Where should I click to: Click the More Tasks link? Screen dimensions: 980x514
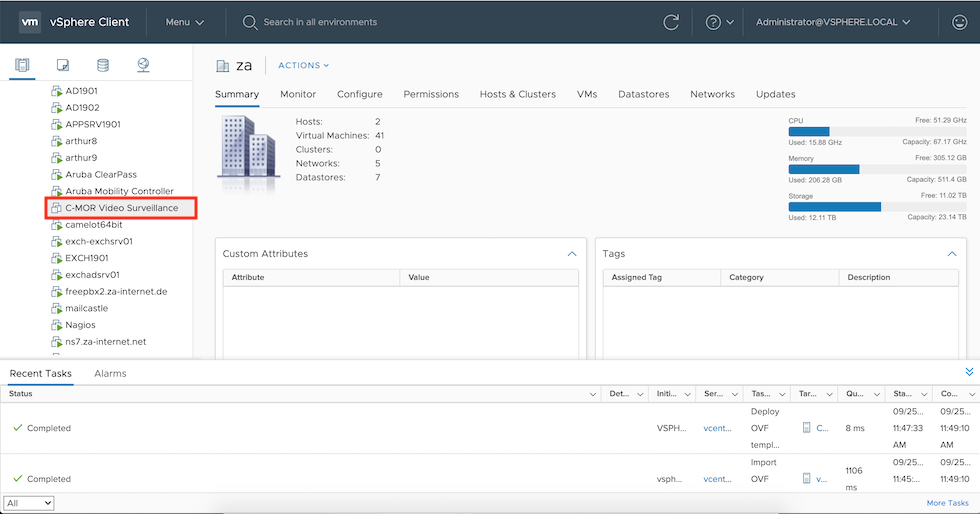pos(948,503)
